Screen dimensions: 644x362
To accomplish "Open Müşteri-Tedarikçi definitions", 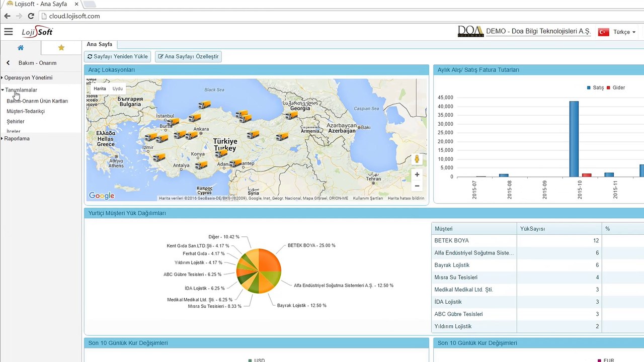I will [x=26, y=111].
